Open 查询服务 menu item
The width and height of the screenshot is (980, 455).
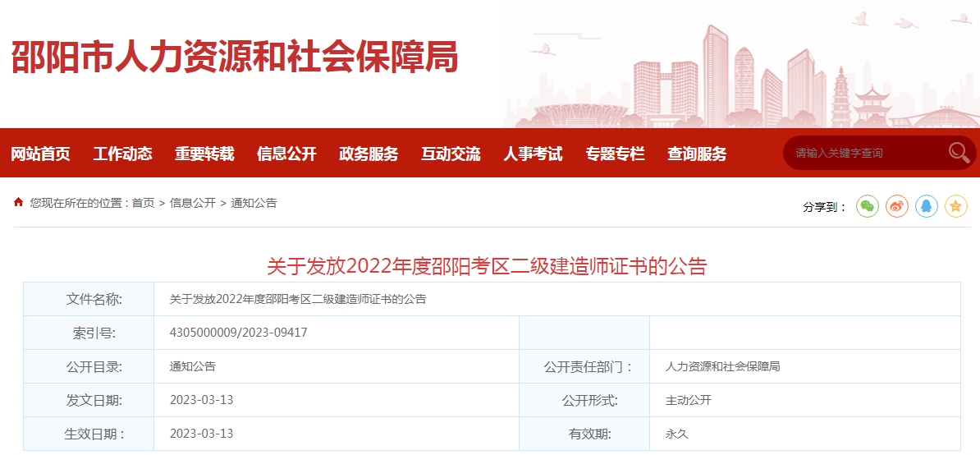(697, 153)
